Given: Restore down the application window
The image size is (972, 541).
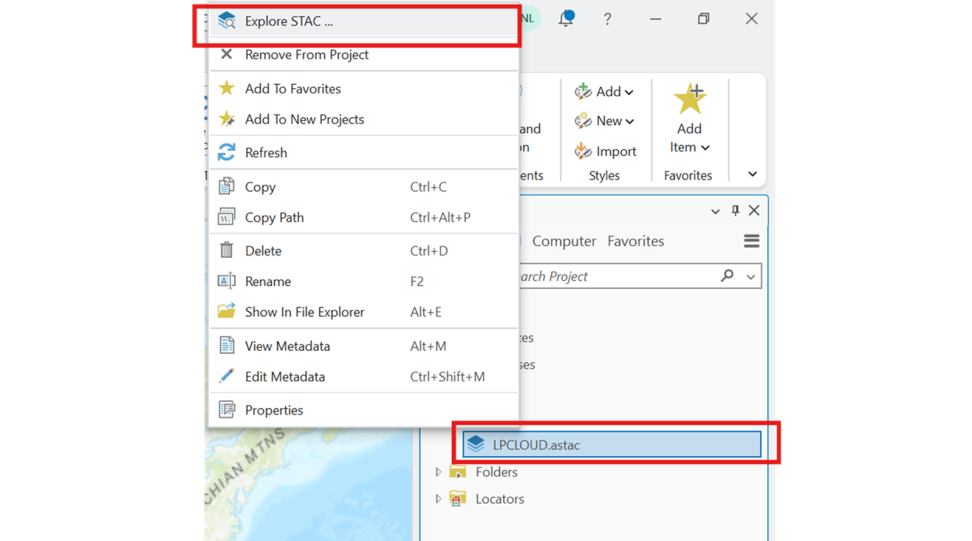Looking at the screenshot, I should 704,19.
